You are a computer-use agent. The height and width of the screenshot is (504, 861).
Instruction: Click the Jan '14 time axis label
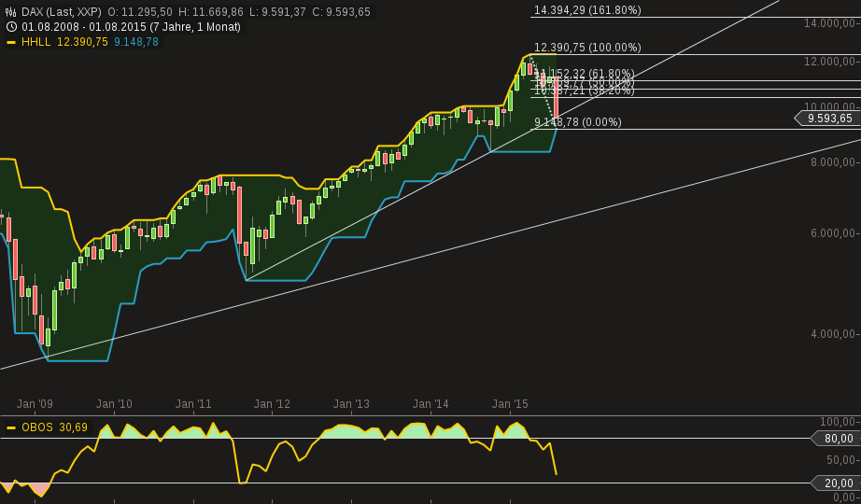(430, 404)
